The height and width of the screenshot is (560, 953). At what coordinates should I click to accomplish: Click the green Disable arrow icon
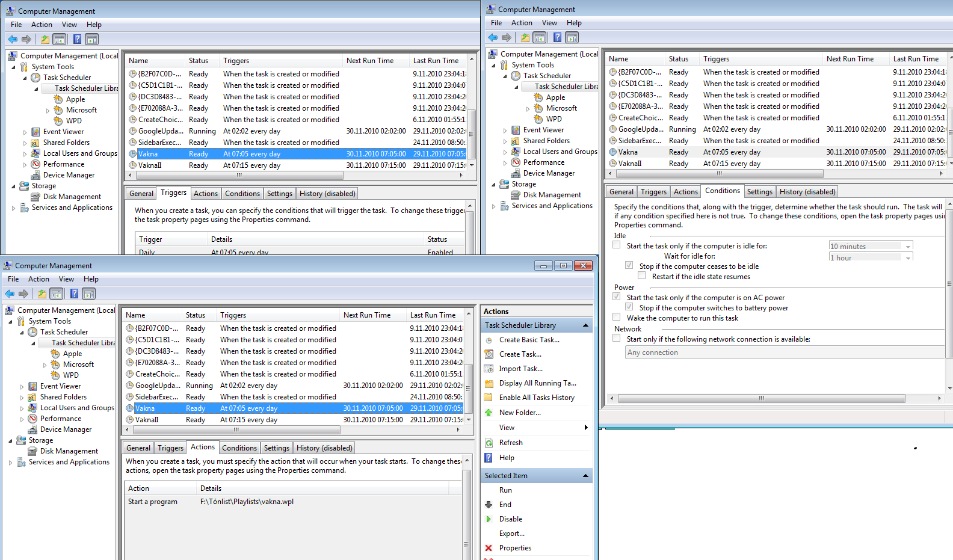[489, 519]
